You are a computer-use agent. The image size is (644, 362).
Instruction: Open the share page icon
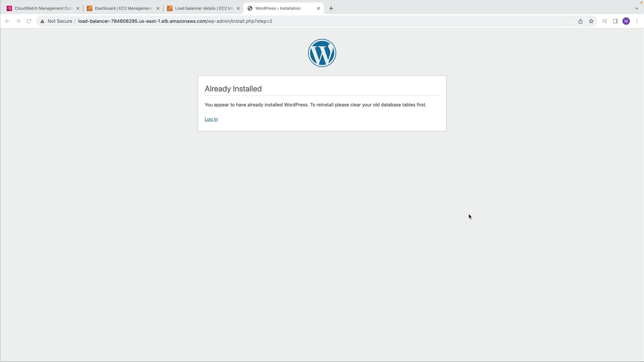(x=580, y=21)
